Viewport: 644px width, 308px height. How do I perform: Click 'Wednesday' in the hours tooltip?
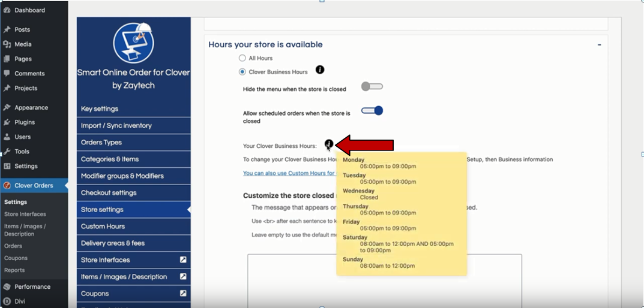coord(358,191)
